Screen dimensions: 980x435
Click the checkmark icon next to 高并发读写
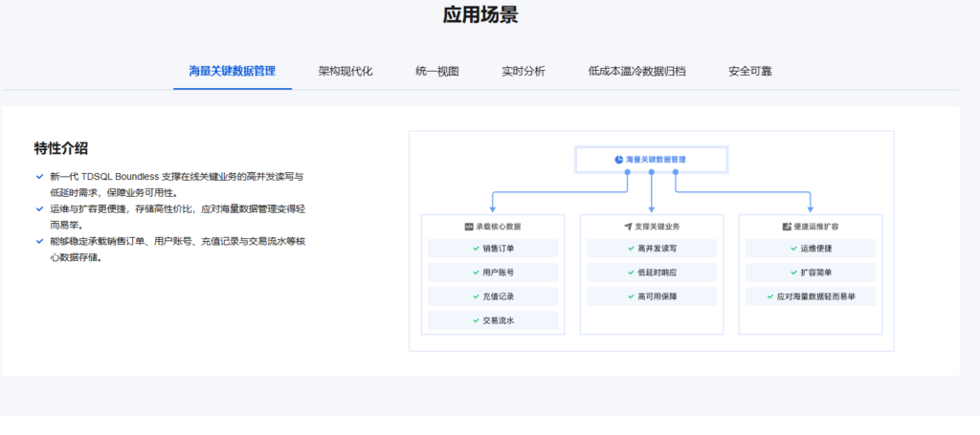[632, 249]
